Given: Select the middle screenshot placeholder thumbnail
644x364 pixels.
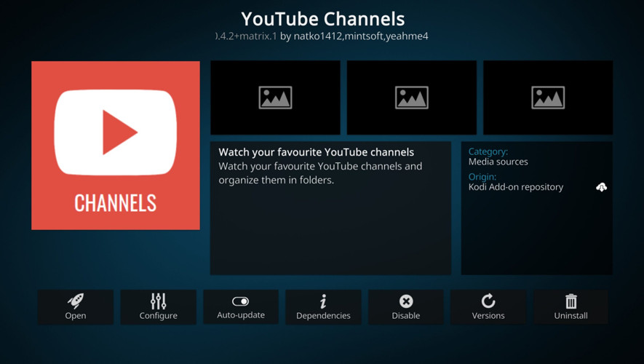Looking at the screenshot, I should coord(411,98).
